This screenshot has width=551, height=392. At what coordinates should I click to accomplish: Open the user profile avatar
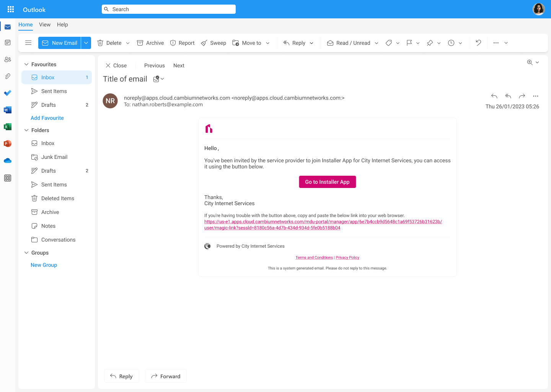pos(539,9)
